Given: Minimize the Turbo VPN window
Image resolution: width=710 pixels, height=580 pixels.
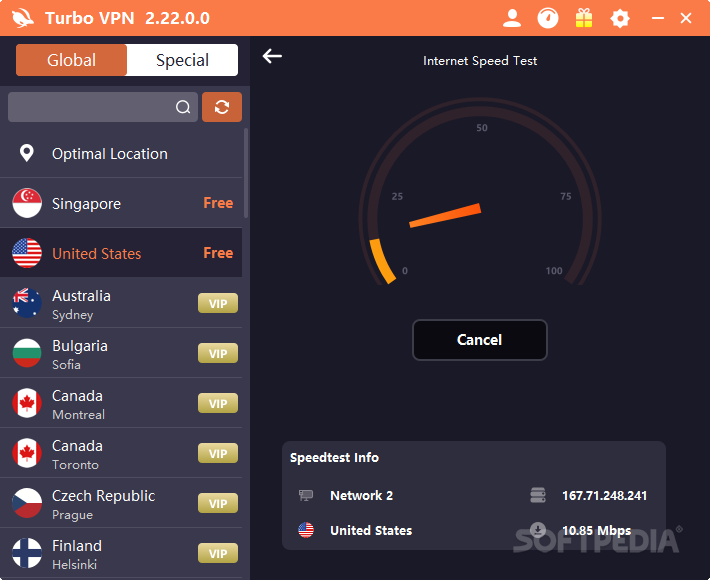Looking at the screenshot, I should click(x=657, y=19).
